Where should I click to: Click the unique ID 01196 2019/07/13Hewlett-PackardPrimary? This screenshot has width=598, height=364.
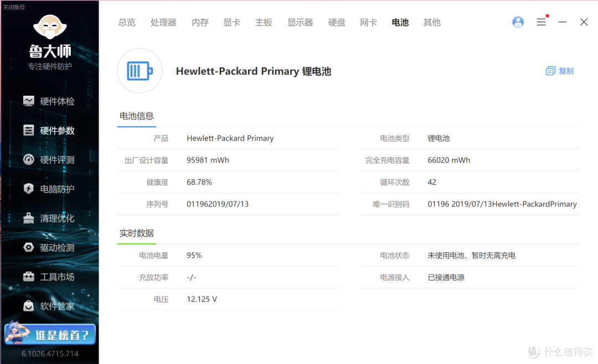point(502,204)
